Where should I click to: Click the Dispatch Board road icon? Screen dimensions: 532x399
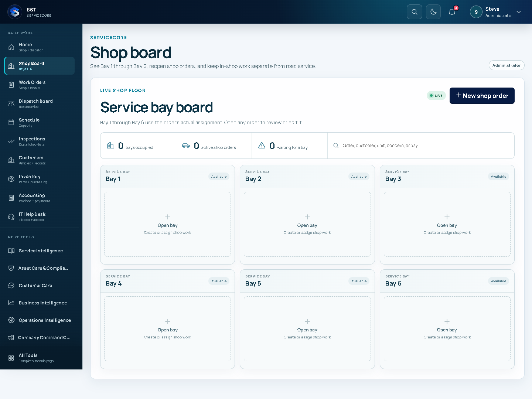pyautogui.click(x=11, y=103)
